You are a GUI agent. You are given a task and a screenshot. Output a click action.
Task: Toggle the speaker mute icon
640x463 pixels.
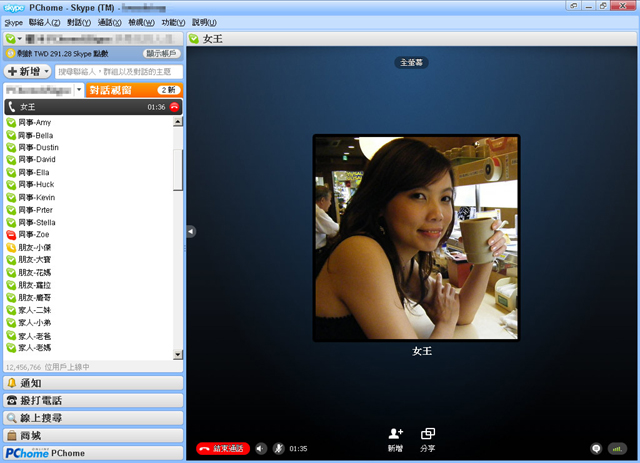pyautogui.click(x=261, y=449)
